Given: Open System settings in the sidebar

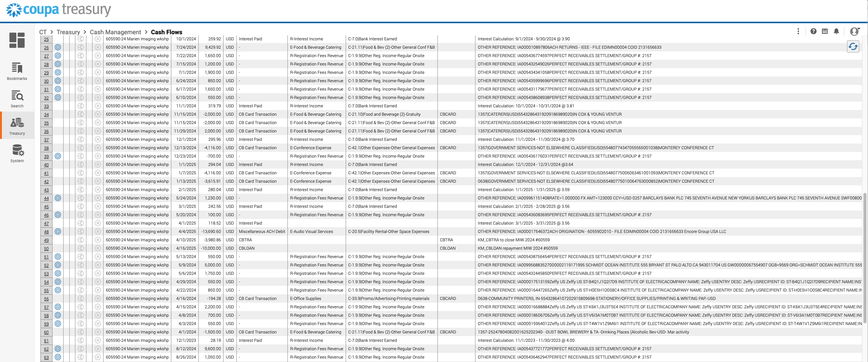Looking at the screenshot, I should click(17, 154).
